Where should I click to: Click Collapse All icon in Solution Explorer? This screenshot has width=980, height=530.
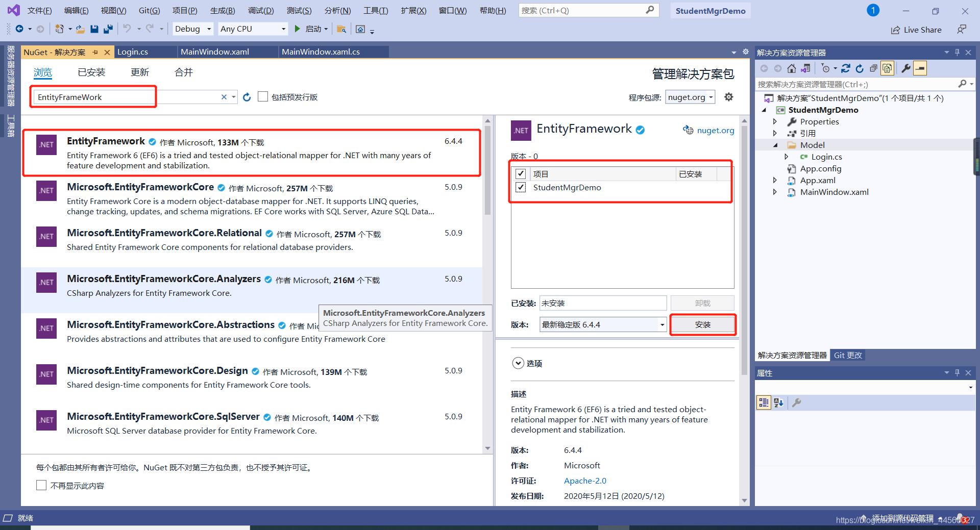(x=873, y=68)
